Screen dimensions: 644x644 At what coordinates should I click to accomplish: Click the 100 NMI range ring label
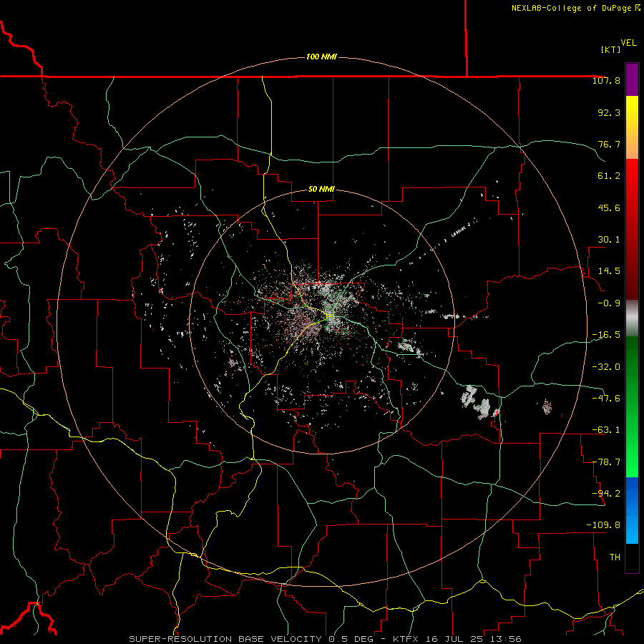[x=321, y=57]
